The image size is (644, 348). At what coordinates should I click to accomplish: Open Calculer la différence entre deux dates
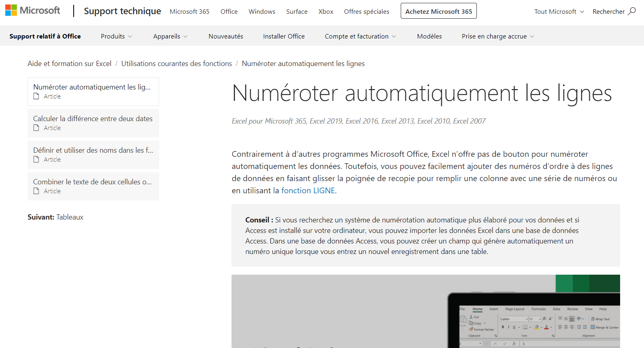tap(93, 123)
